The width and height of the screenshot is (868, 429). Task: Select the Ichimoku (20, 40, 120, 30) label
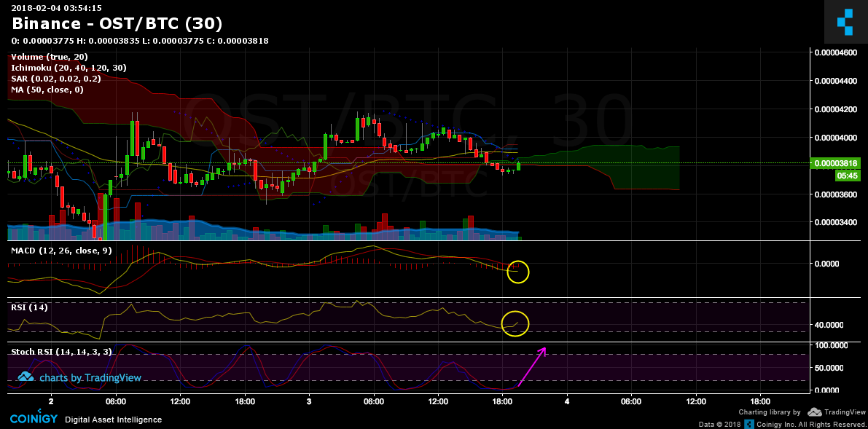coord(69,68)
